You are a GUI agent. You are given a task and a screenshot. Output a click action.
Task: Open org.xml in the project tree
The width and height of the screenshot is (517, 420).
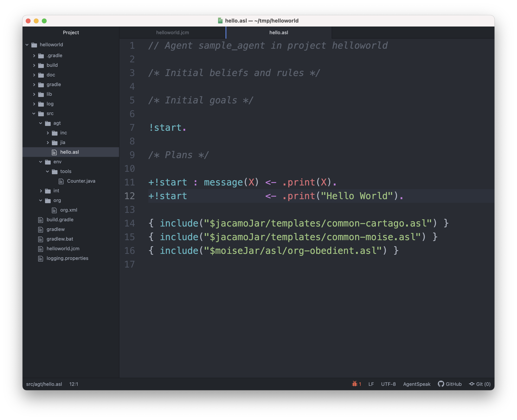pos(69,210)
